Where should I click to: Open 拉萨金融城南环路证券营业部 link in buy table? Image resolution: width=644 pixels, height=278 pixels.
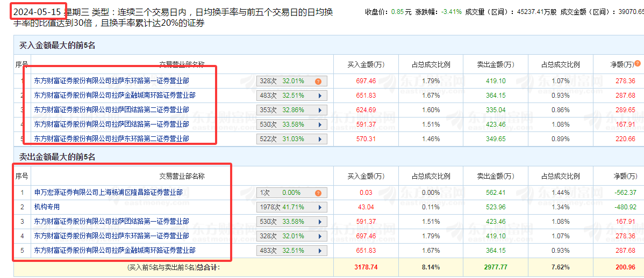coord(115,95)
